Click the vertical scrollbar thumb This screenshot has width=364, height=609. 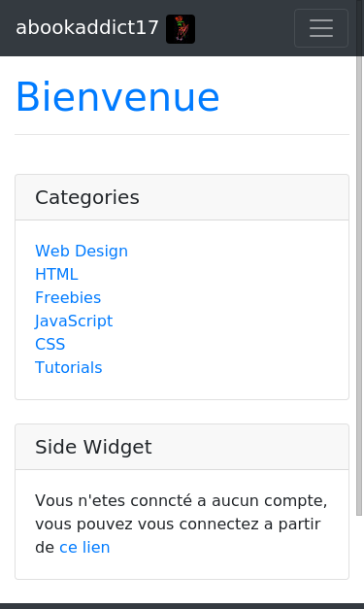(359, 287)
